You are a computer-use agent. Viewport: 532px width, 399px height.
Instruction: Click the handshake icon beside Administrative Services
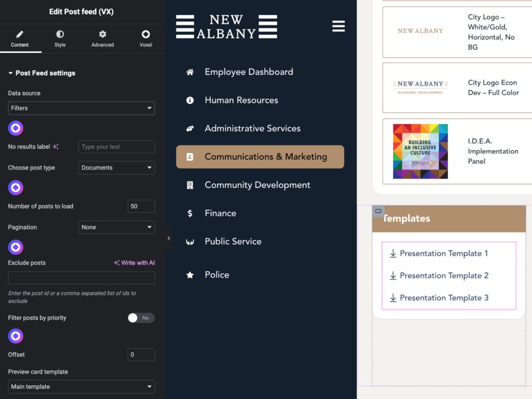point(190,128)
